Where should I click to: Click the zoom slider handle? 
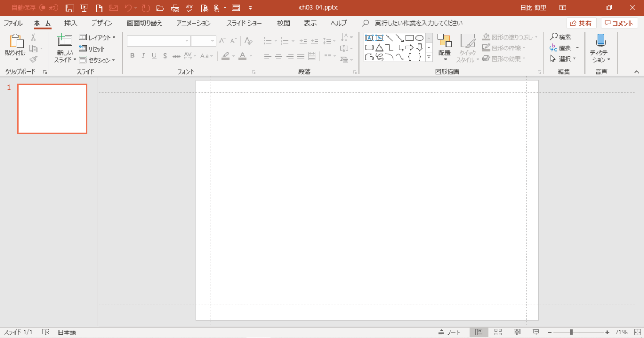click(x=572, y=333)
